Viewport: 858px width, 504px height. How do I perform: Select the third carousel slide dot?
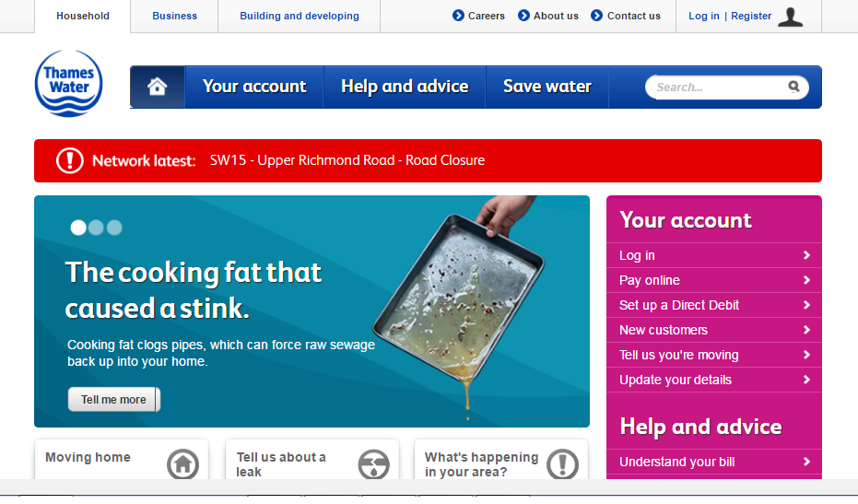tap(114, 228)
